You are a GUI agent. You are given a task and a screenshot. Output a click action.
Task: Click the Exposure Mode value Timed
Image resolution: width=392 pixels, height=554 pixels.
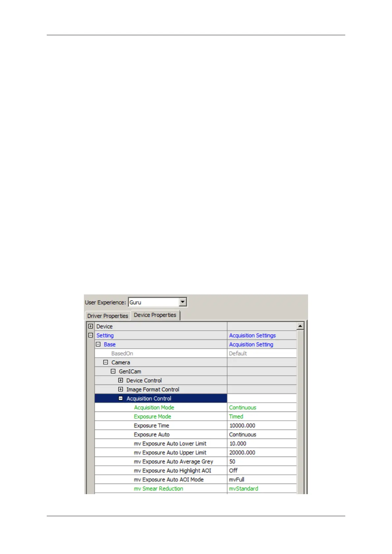(x=236, y=416)
